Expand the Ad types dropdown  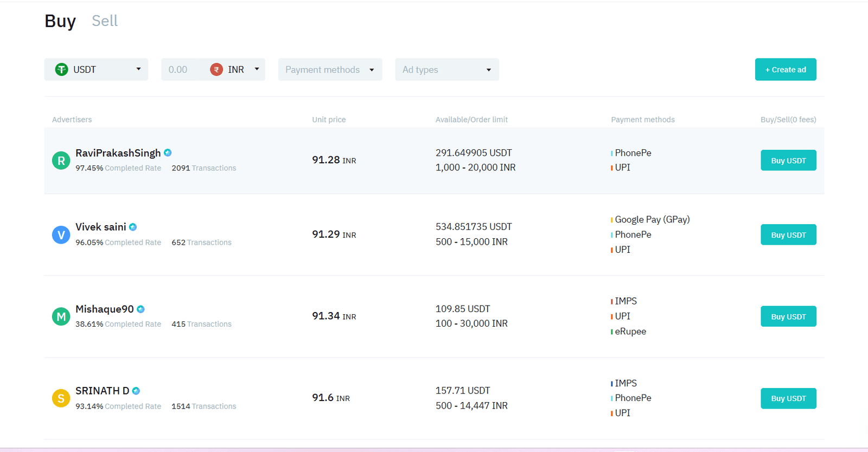click(x=446, y=69)
